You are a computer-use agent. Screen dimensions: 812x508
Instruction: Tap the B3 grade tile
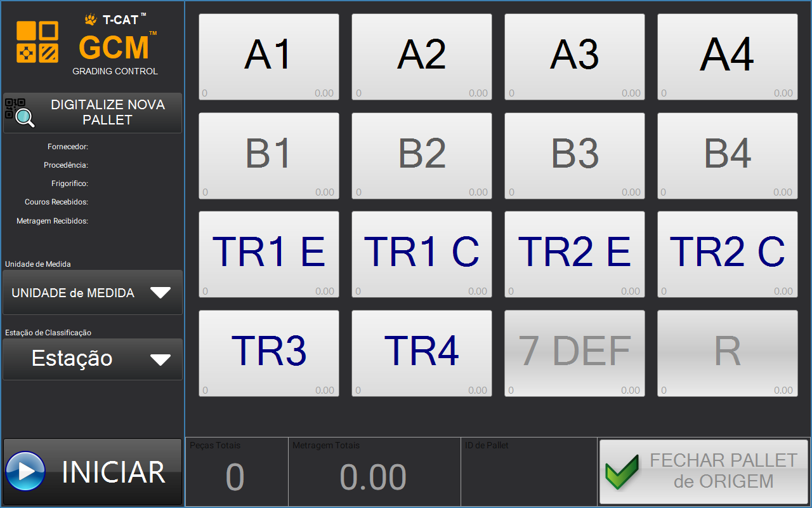click(575, 156)
